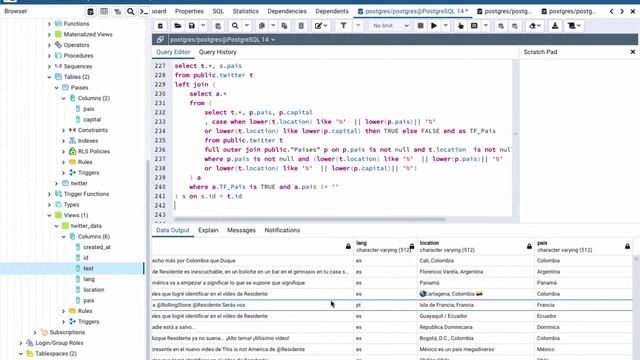
Task: Open Search Objects magnifier in Browser panel
Action: [131, 11]
